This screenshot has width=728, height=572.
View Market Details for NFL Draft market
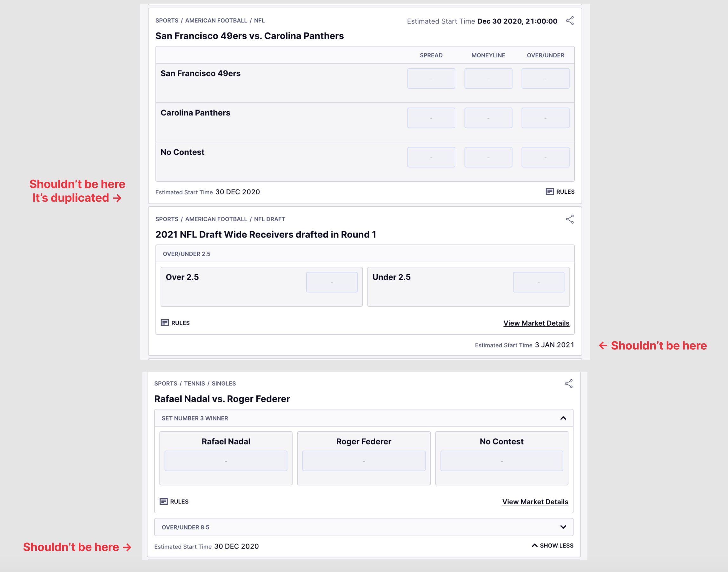(536, 323)
